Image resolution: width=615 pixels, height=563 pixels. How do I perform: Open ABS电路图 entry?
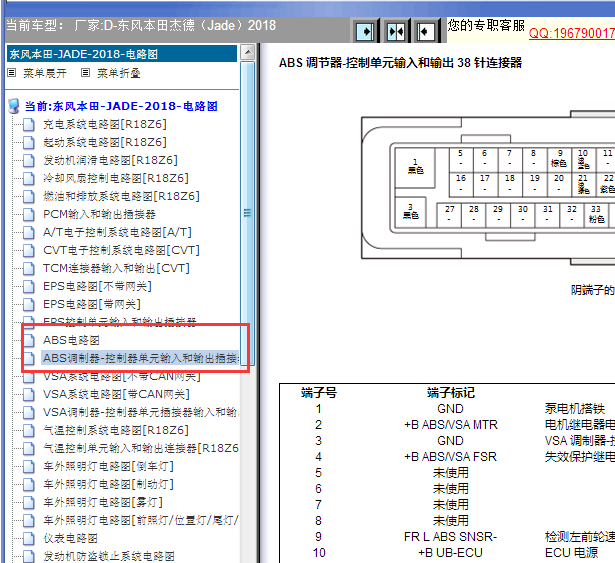point(71,341)
